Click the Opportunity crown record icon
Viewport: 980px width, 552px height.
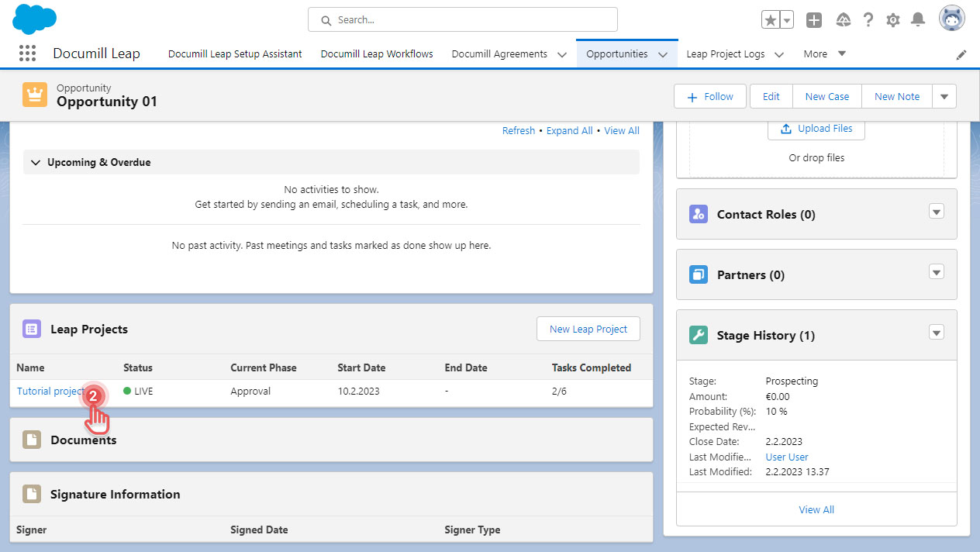pyautogui.click(x=34, y=94)
